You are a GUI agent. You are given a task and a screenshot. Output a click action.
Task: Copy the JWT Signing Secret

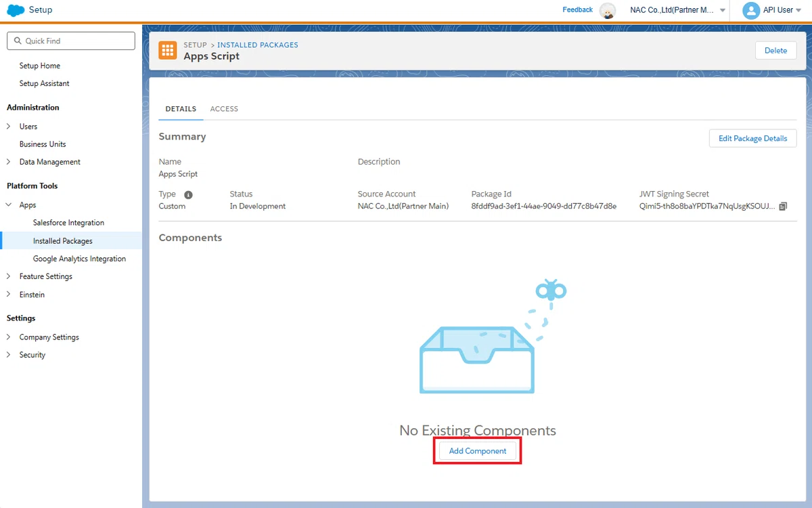(x=783, y=207)
